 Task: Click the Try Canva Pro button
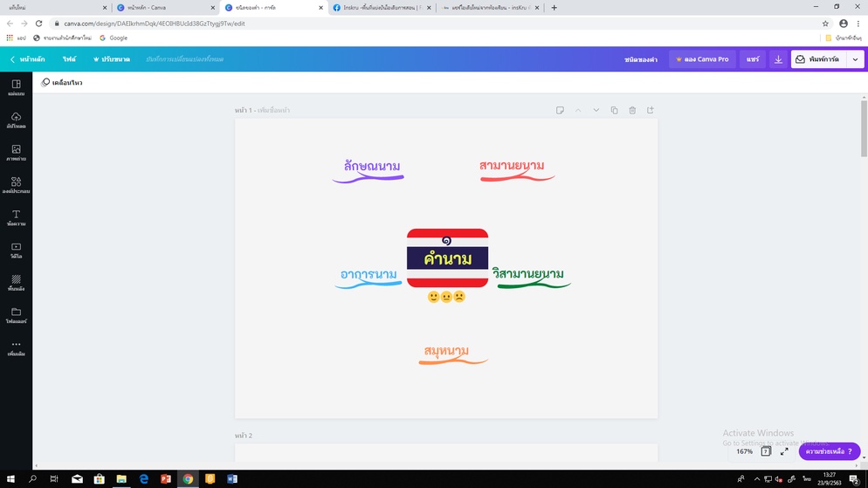[702, 59]
